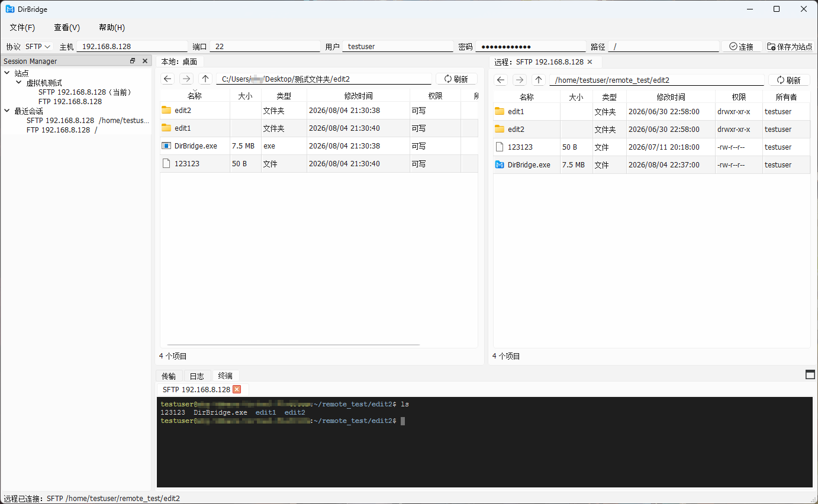The height and width of the screenshot is (504, 818).
Task: Go up one directory in remote pane
Action: [539, 80]
